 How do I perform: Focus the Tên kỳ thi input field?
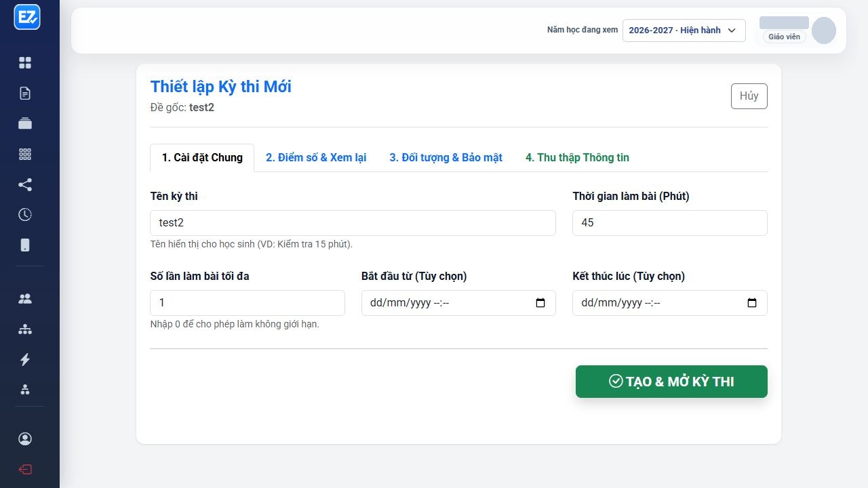[x=353, y=223]
